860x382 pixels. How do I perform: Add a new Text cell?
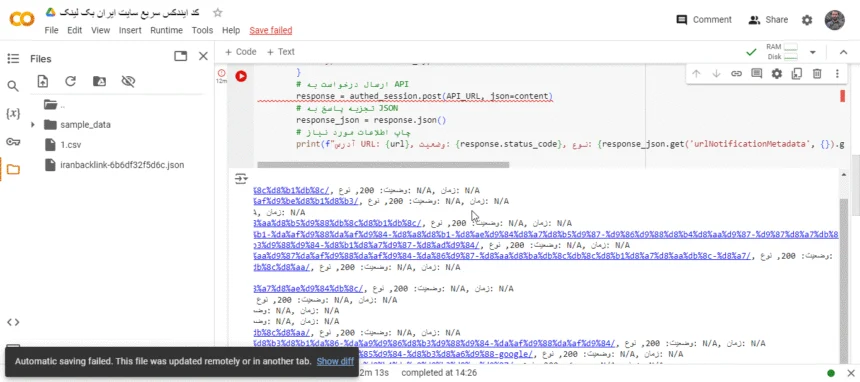click(280, 52)
